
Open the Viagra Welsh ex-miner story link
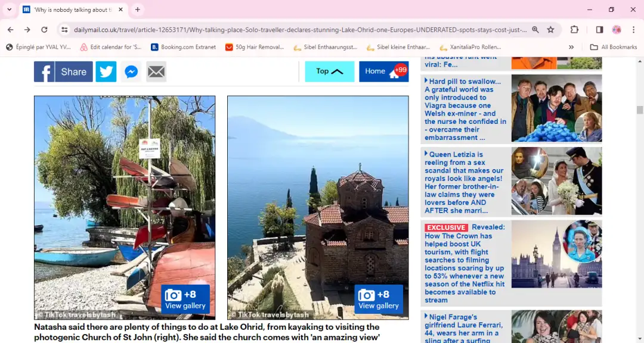tap(465, 109)
